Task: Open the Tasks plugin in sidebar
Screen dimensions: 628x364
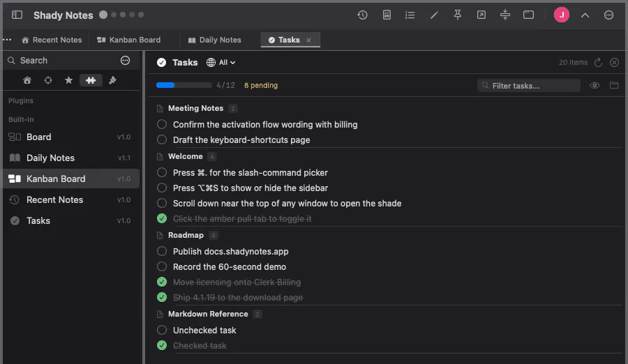Action: (70, 220)
